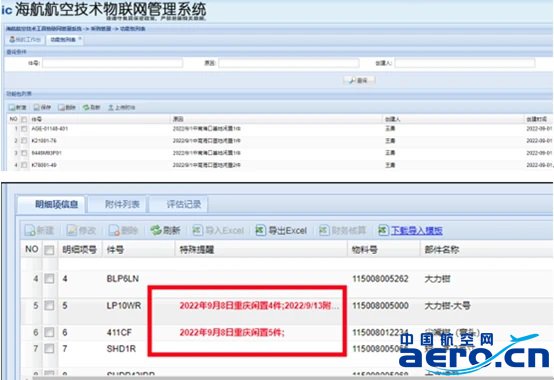Screen dimensions: 554x380
Task: Click the 导出Excel export icon
Action: click(261, 230)
